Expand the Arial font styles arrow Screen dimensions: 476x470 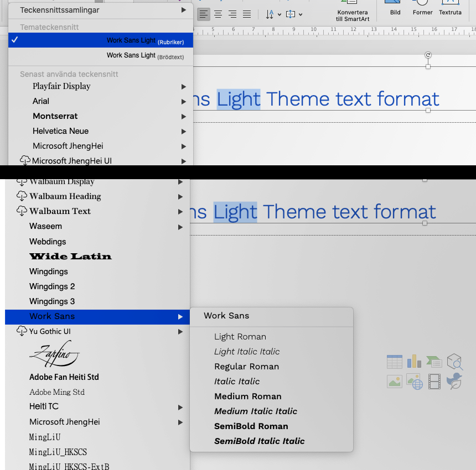pos(183,102)
